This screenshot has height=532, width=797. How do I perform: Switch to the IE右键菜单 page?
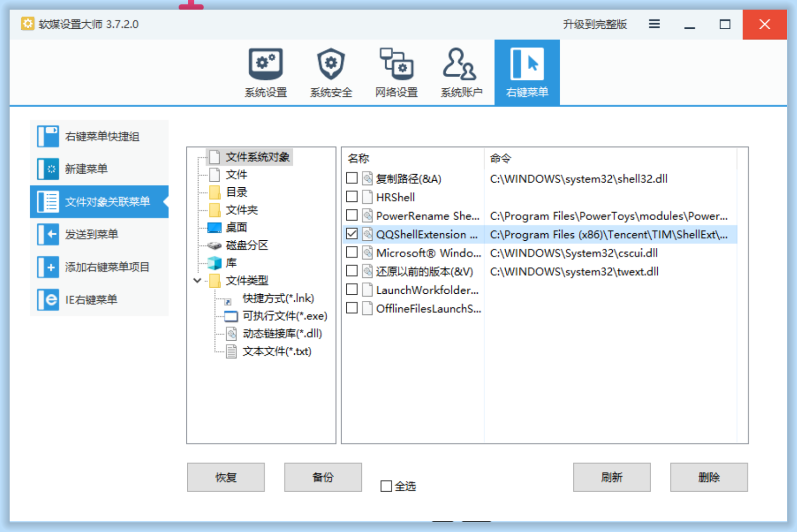click(x=99, y=300)
